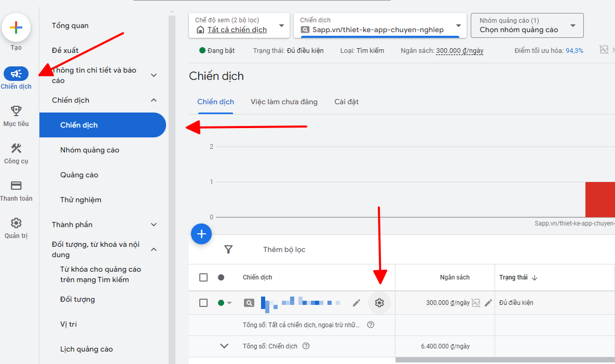Click the Thêm bộ lọc filter field
Image resolution: width=615 pixels, height=364 pixels.
[x=284, y=249]
